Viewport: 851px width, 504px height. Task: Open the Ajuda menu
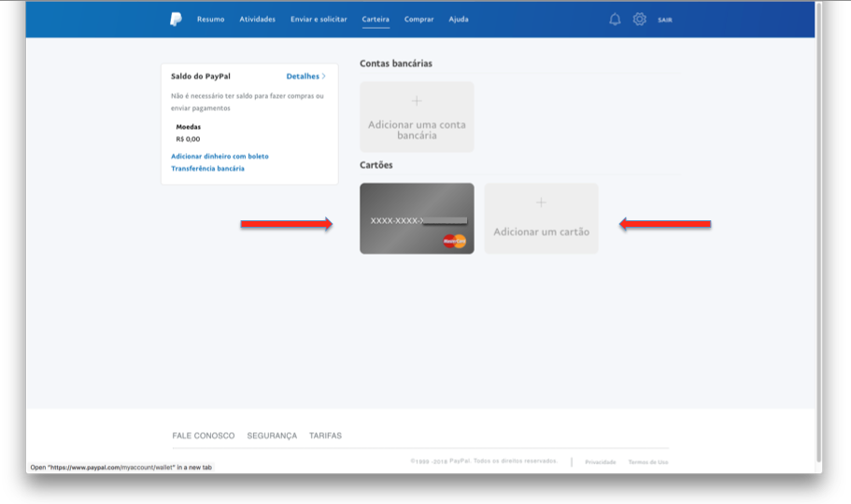click(x=459, y=19)
